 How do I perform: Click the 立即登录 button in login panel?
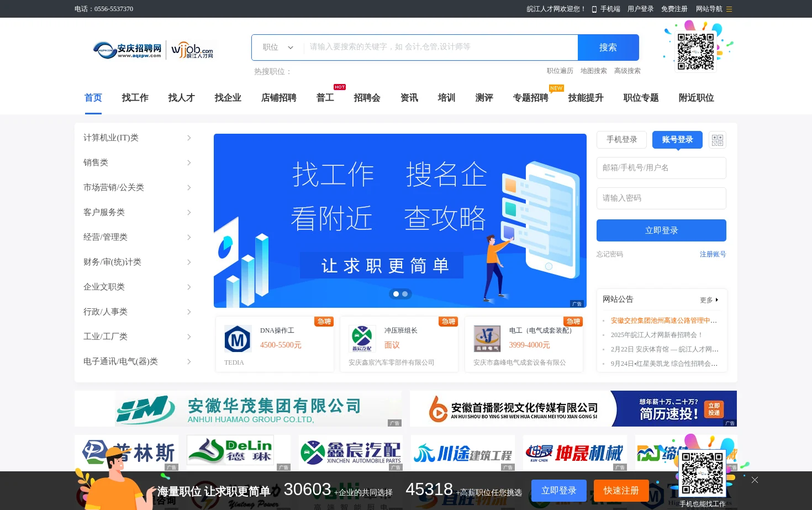tap(661, 230)
